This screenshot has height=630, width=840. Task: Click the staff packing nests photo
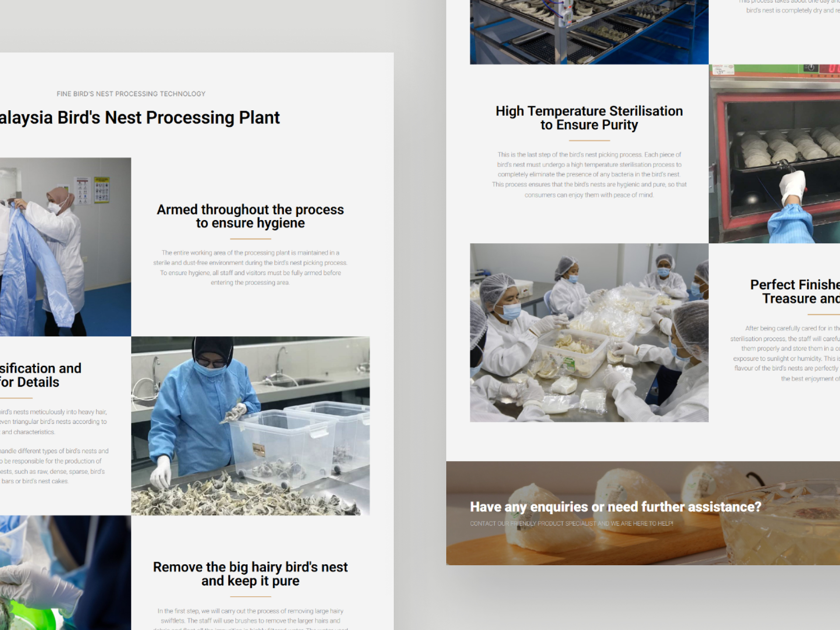[589, 332]
